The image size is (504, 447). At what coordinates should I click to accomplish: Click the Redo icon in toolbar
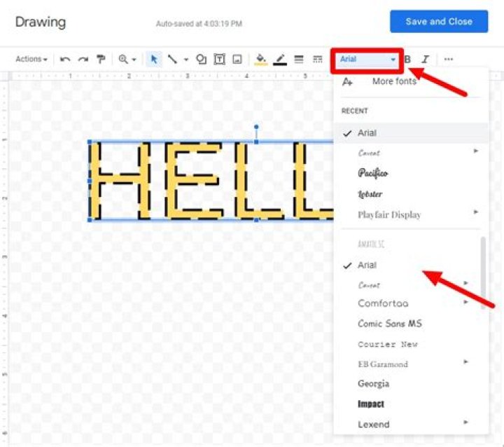(x=83, y=60)
